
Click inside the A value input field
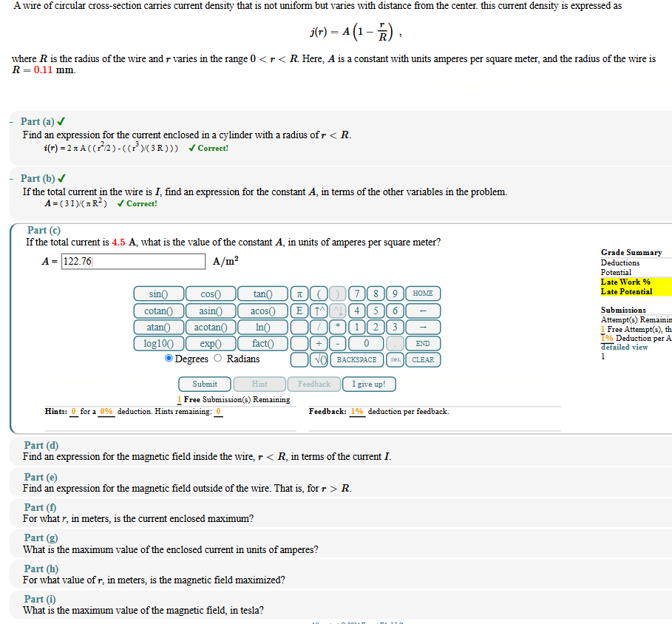[132, 261]
